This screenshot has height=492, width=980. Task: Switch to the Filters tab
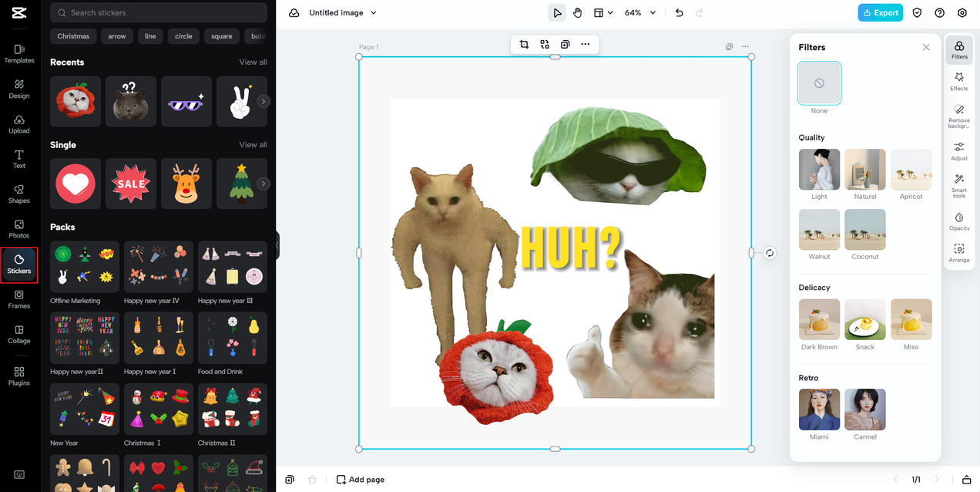pyautogui.click(x=959, y=50)
